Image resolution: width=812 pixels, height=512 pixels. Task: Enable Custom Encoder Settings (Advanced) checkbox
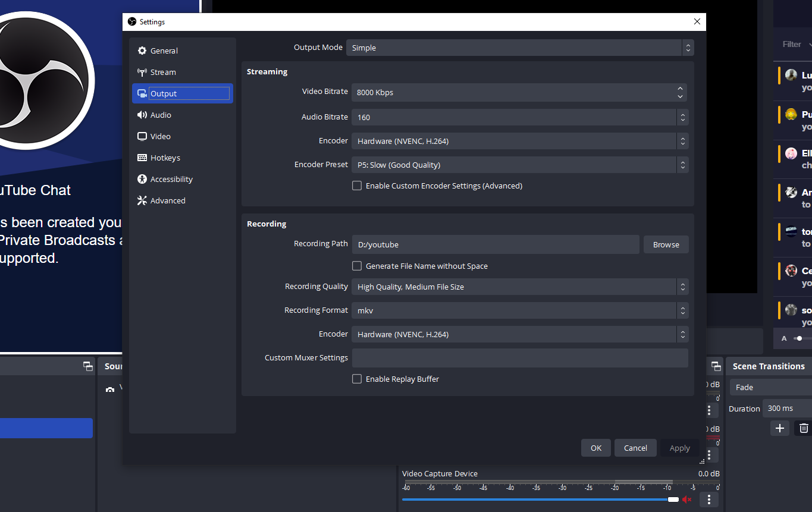[x=357, y=186]
